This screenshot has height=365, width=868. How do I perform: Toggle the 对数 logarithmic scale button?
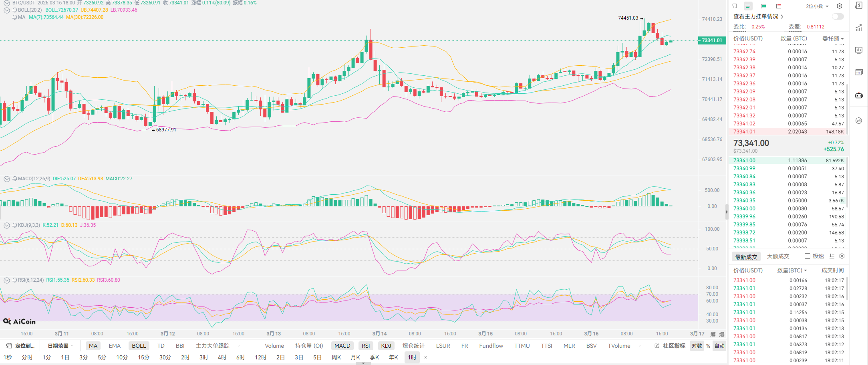[x=697, y=346]
